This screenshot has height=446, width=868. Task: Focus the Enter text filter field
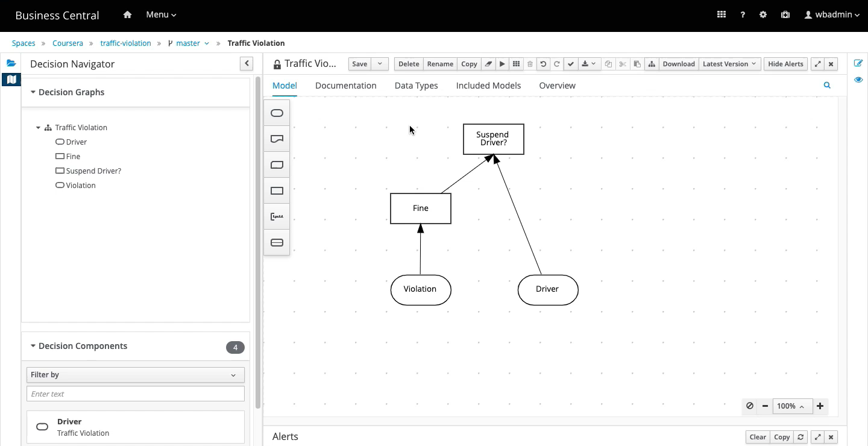pyautogui.click(x=136, y=394)
